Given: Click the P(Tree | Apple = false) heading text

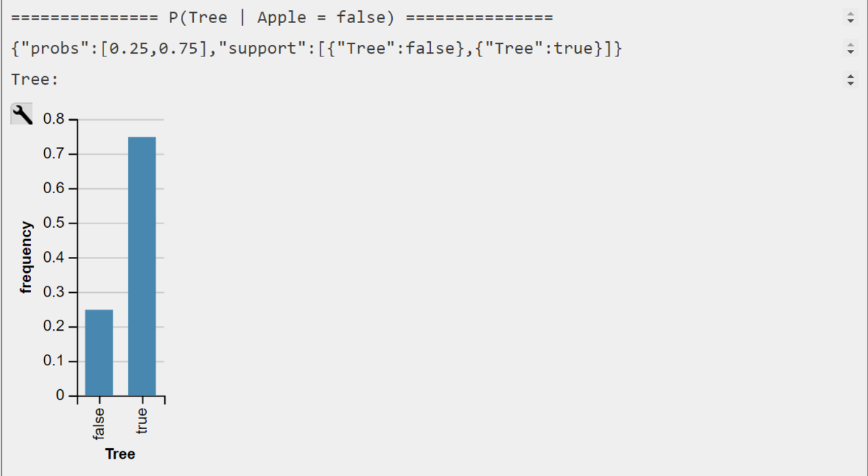Looking at the screenshot, I should point(281,18).
